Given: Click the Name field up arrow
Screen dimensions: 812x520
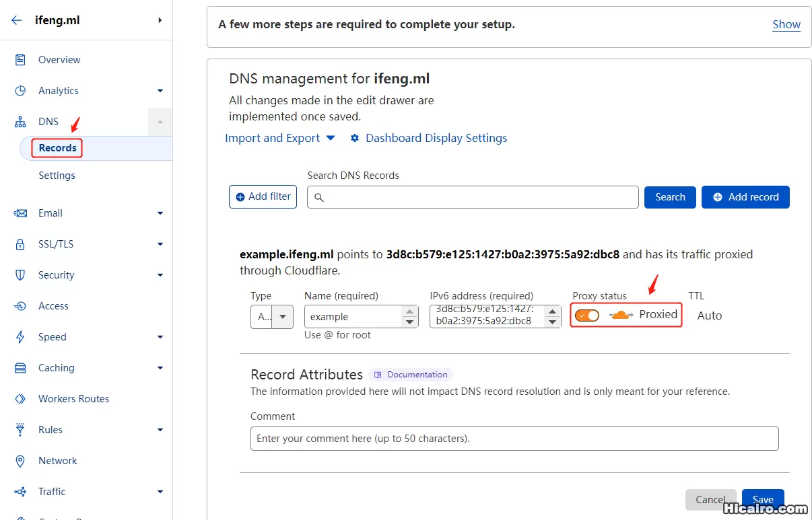Looking at the screenshot, I should 410,311.
